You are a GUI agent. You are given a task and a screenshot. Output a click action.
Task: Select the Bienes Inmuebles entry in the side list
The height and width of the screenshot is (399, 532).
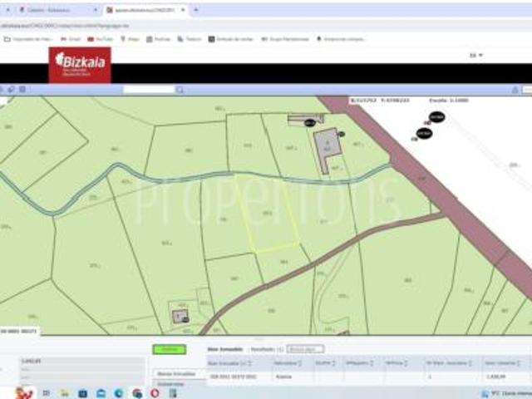pyautogui.click(x=176, y=374)
